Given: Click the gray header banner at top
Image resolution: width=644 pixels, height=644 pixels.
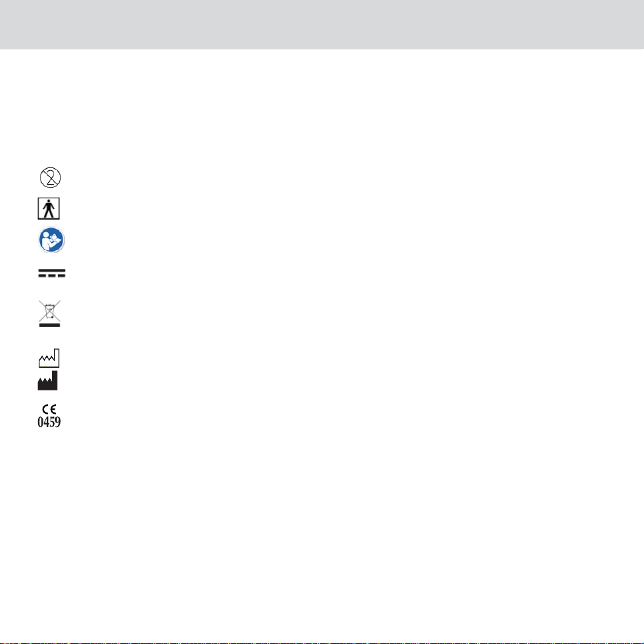Looking at the screenshot, I should (x=322, y=25).
